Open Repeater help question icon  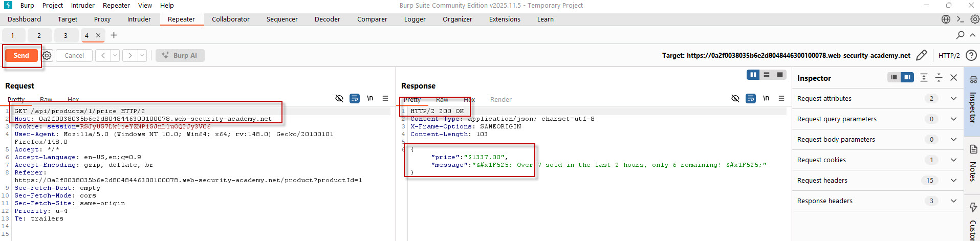click(x=971, y=55)
